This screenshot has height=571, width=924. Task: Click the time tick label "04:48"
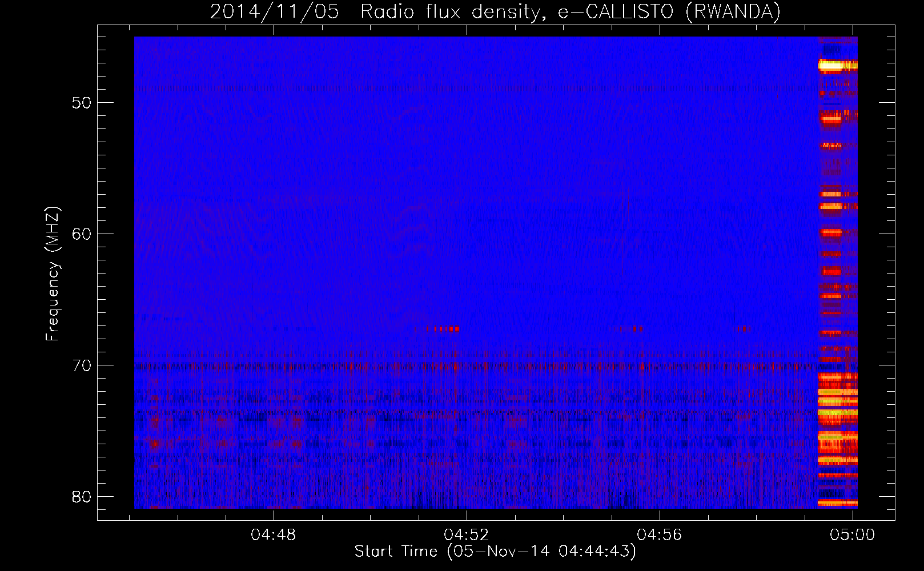pos(274,535)
